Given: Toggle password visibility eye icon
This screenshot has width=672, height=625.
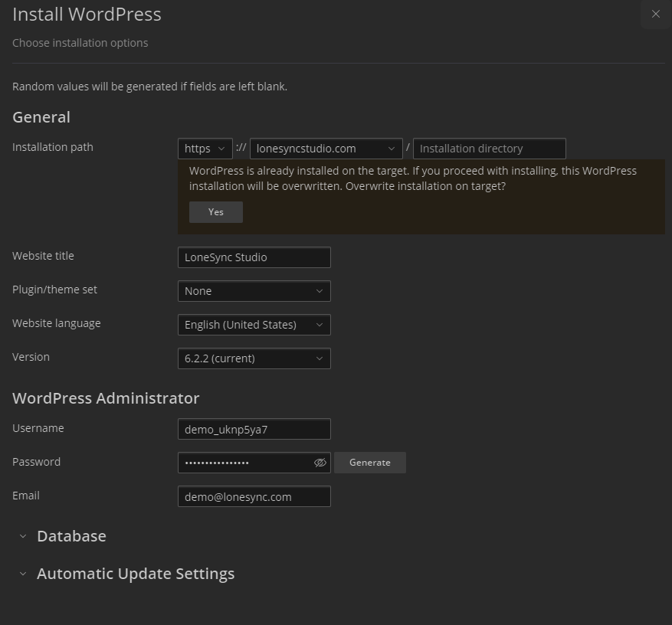Looking at the screenshot, I should coord(320,463).
